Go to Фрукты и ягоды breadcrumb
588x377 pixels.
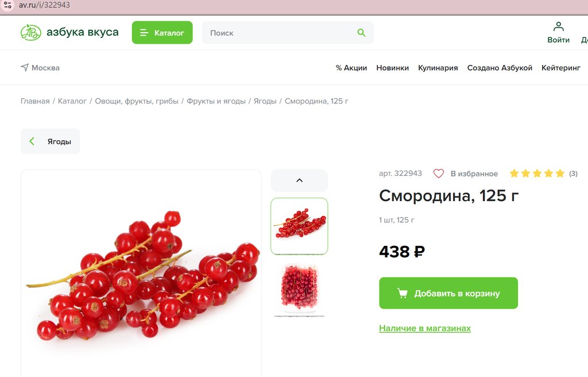216,101
